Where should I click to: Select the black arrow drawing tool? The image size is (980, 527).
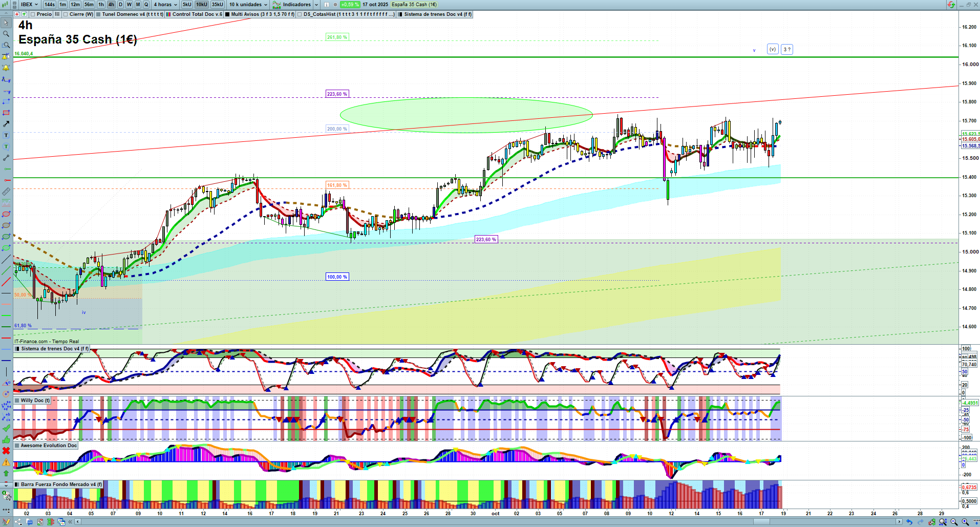pos(6,124)
